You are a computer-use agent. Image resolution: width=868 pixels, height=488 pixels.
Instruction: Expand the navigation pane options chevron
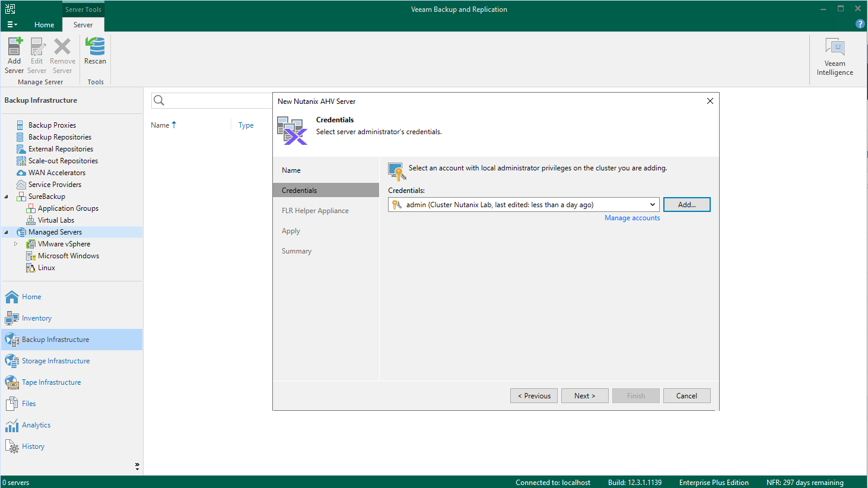click(x=137, y=467)
